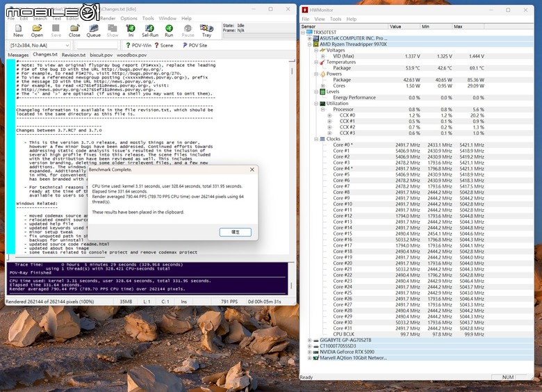Switch to the Revision.txt tab
The image size is (542, 392).
pos(74,55)
